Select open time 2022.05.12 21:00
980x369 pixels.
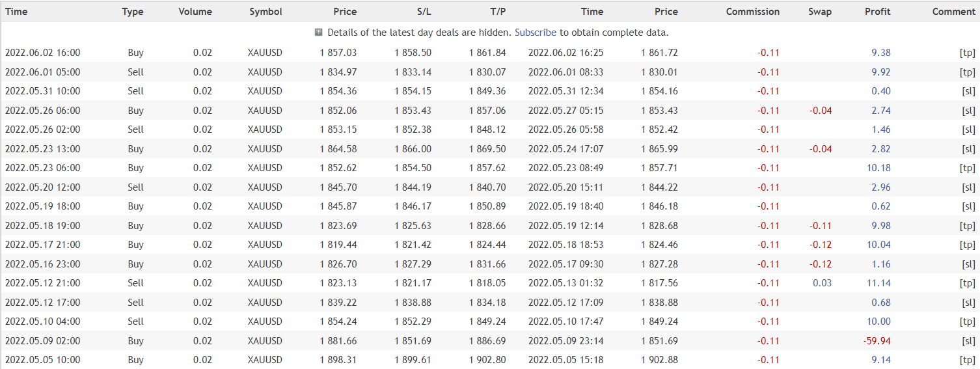click(x=43, y=283)
